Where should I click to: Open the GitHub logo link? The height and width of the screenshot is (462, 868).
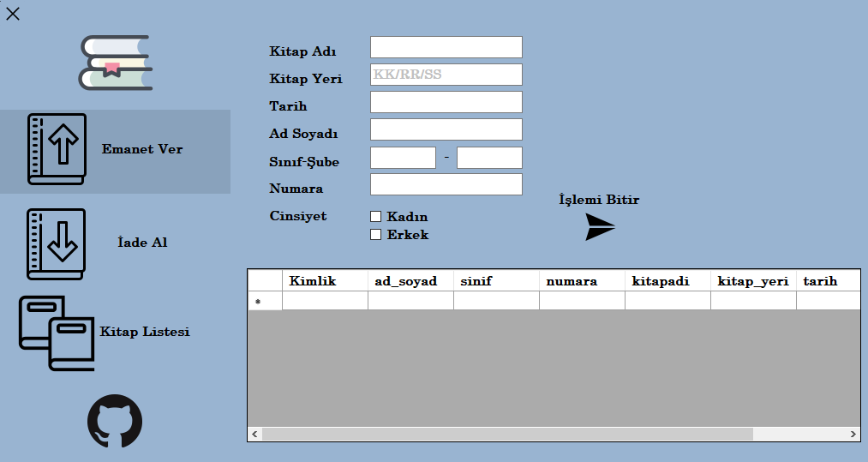[115, 421]
